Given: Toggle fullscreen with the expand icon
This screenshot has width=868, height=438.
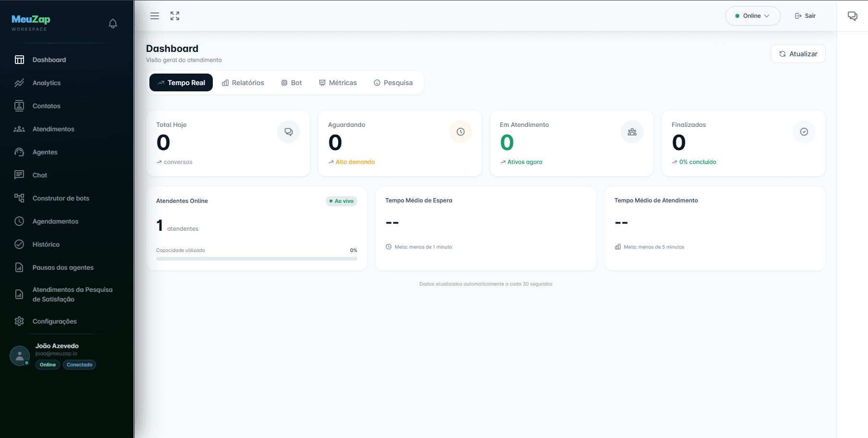Looking at the screenshot, I should click(175, 15).
